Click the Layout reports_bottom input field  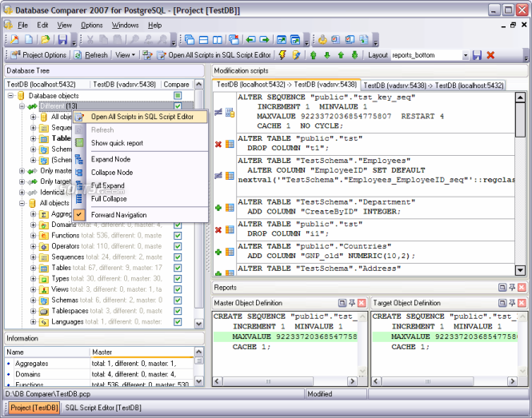[426, 55]
